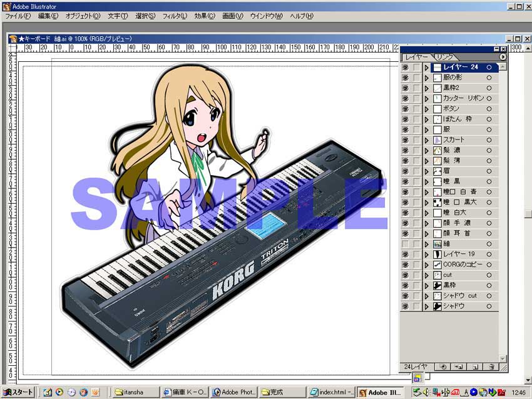
Task: Click the thumbnail of レイヤー 19
Action: [437, 255]
